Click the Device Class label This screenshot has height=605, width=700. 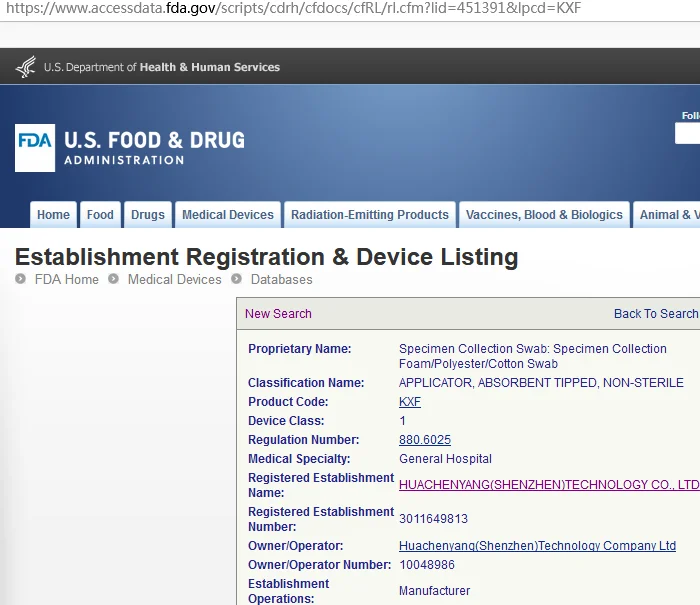pyautogui.click(x=286, y=421)
